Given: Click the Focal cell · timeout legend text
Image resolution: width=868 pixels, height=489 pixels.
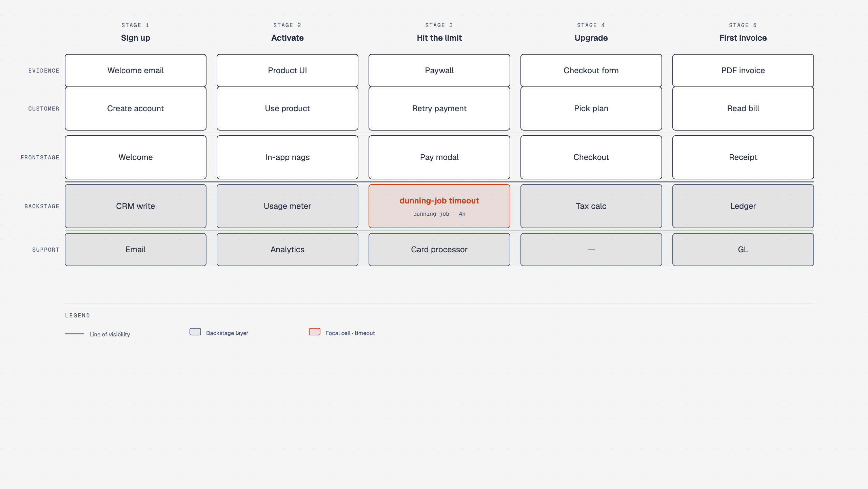Looking at the screenshot, I should tap(350, 333).
